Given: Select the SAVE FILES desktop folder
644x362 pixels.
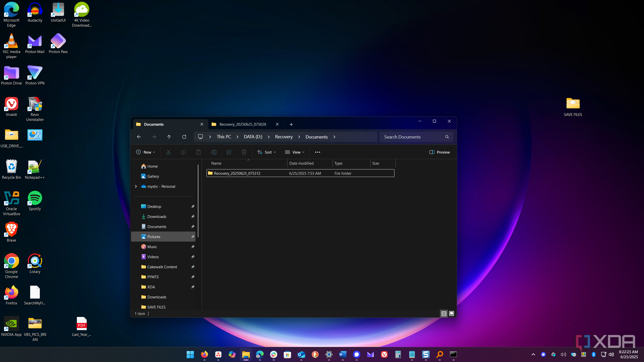Looking at the screenshot, I should click(x=573, y=107).
